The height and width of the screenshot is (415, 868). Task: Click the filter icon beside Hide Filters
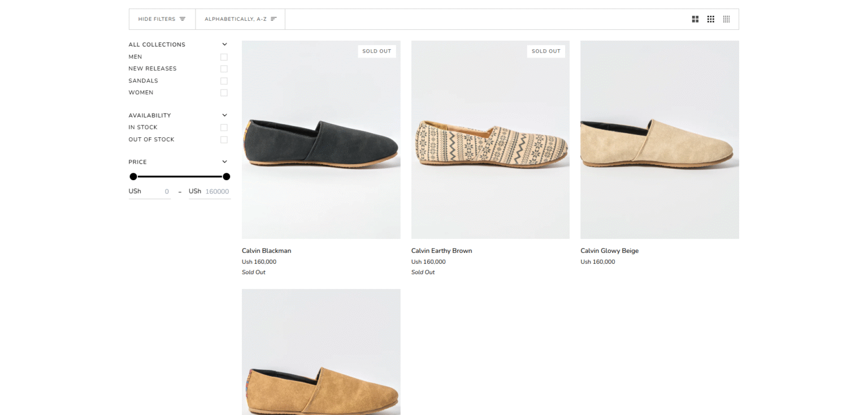(184, 19)
